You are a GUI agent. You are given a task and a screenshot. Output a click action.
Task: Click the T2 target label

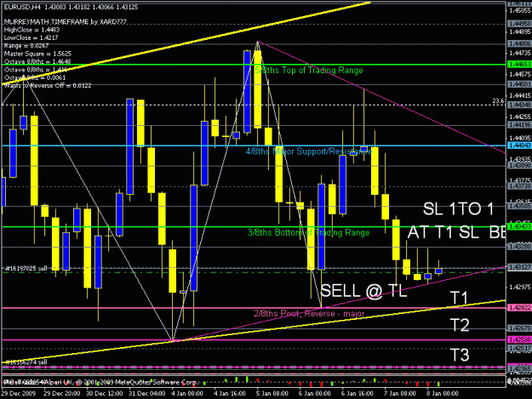click(460, 325)
